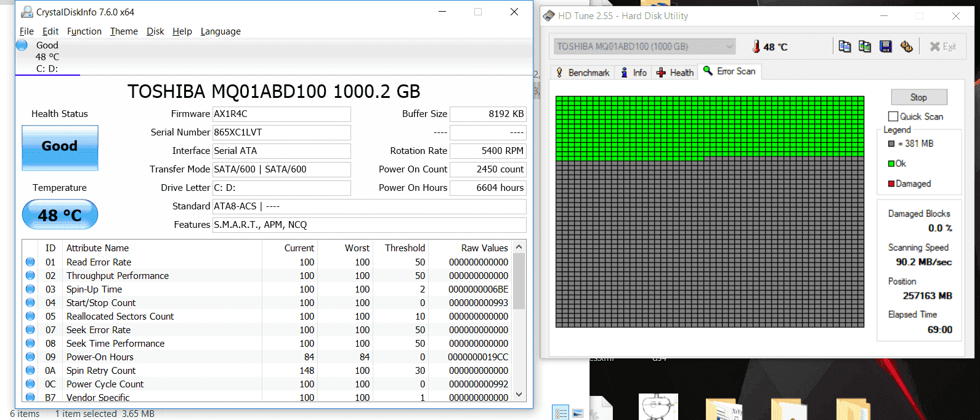The height and width of the screenshot is (420, 980).
Task: Switch Explorer to large thumbnails view icon
Action: click(578, 413)
